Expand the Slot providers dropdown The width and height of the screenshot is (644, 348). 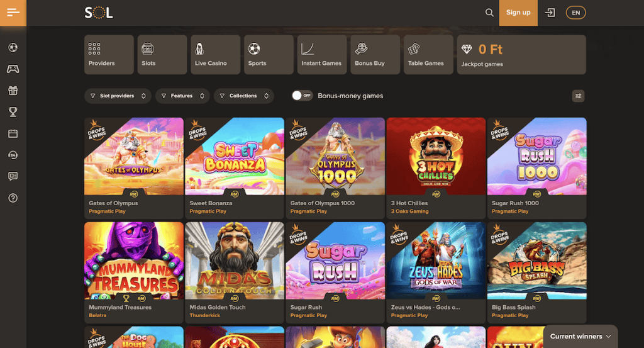pyautogui.click(x=118, y=96)
